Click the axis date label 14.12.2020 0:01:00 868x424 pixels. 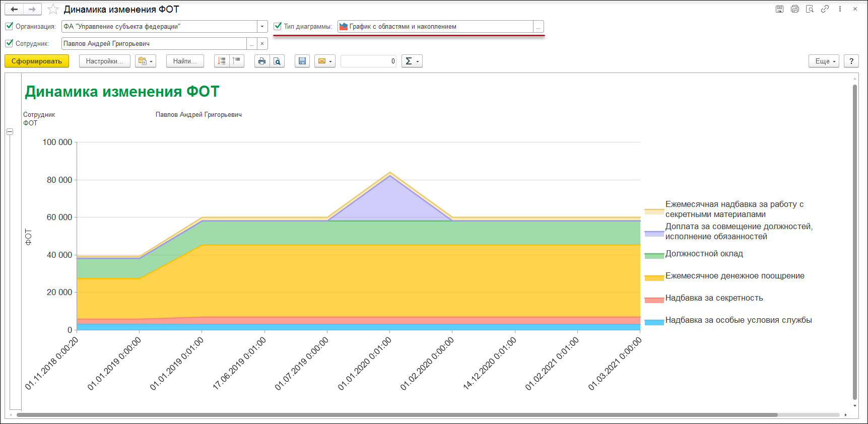tap(489, 364)
